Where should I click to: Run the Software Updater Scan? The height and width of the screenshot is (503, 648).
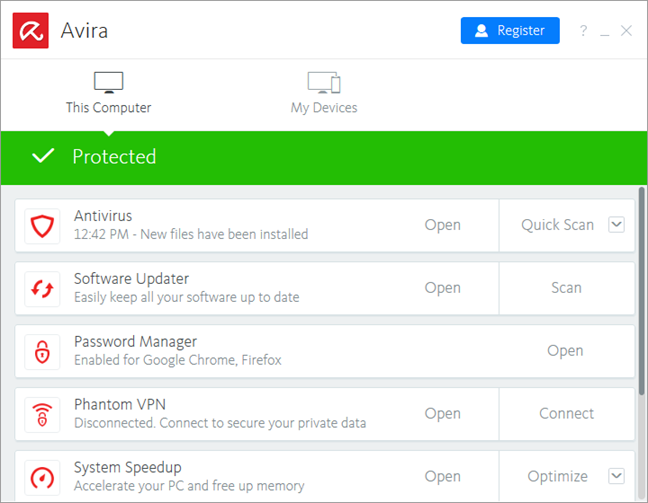tap(566, 288)
